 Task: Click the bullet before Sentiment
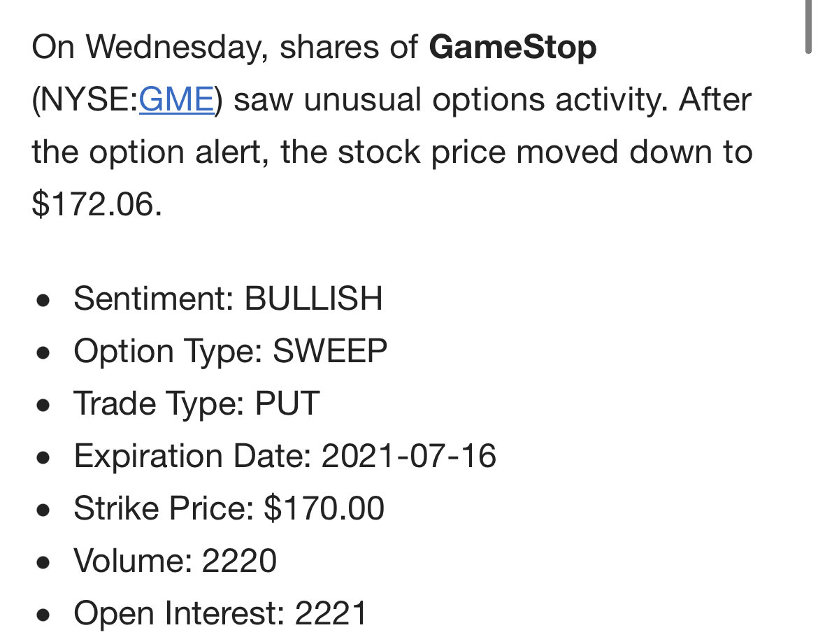click(43, 300)
